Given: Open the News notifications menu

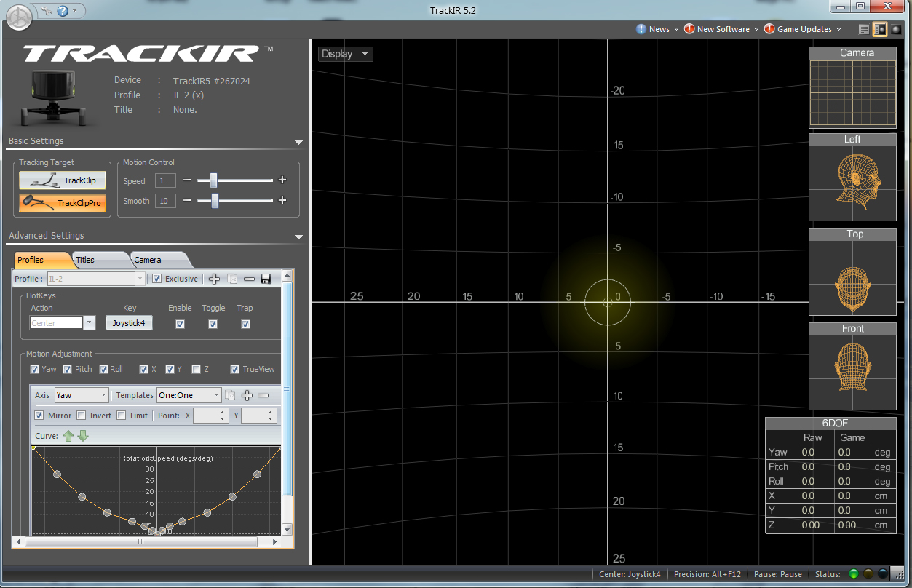Looking at the screenshot, I should (657, 29).
